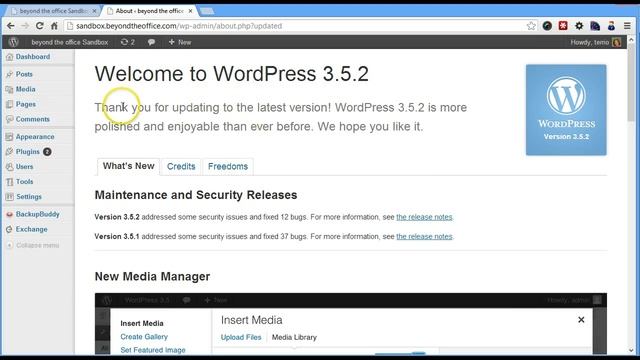Click the browser Back arrow
The image size is (640, 360).
pos(11,26)
